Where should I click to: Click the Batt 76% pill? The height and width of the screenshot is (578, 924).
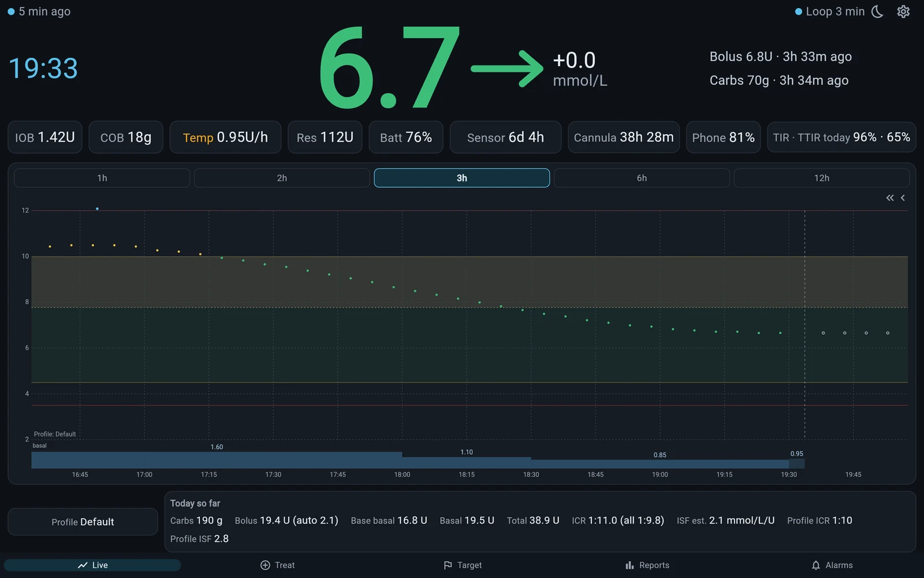tap(406, 138)
